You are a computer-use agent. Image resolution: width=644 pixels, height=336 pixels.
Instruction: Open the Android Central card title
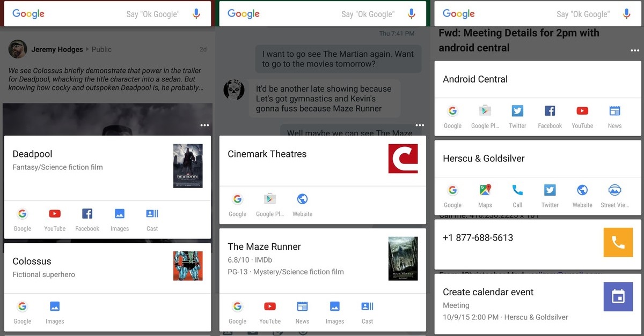click(475, 79)
